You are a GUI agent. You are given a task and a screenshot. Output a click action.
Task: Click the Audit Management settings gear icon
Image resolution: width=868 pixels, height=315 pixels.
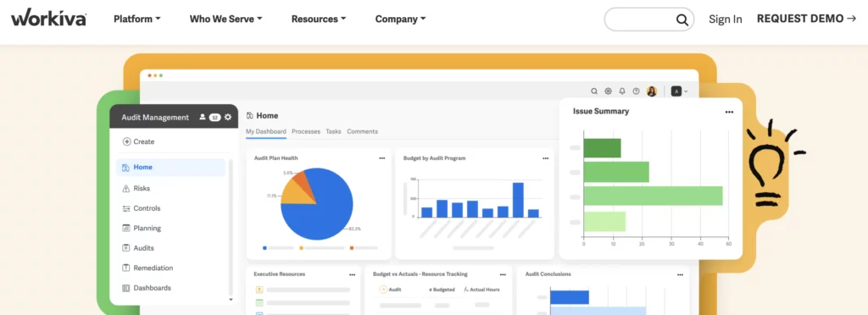pos(228,117)
